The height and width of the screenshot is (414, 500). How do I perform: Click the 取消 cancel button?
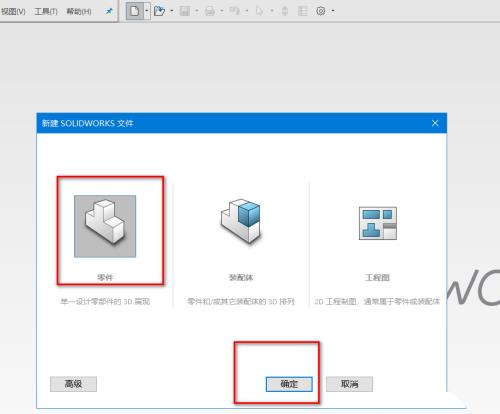(x=349, y=384)
